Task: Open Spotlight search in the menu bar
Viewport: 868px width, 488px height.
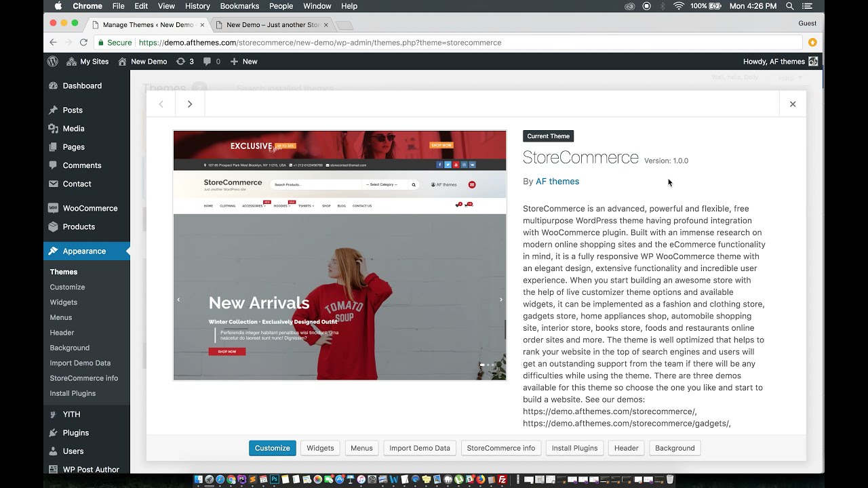Action: [x=790, y=6]
